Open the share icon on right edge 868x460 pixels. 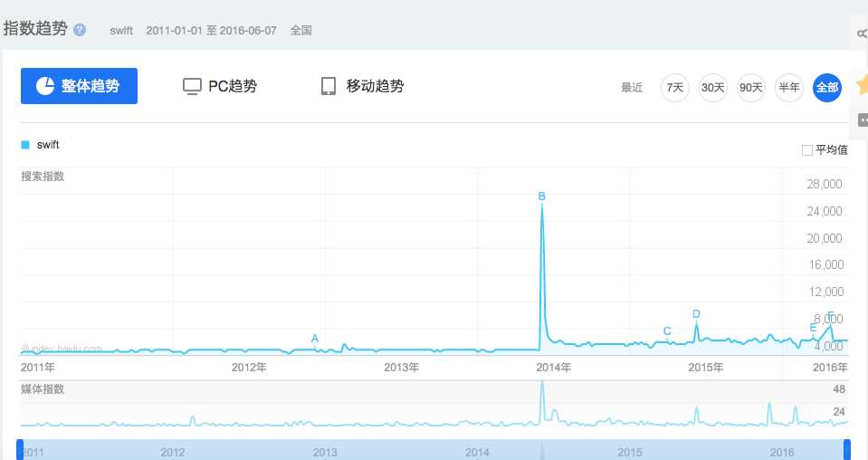point(862,34)
